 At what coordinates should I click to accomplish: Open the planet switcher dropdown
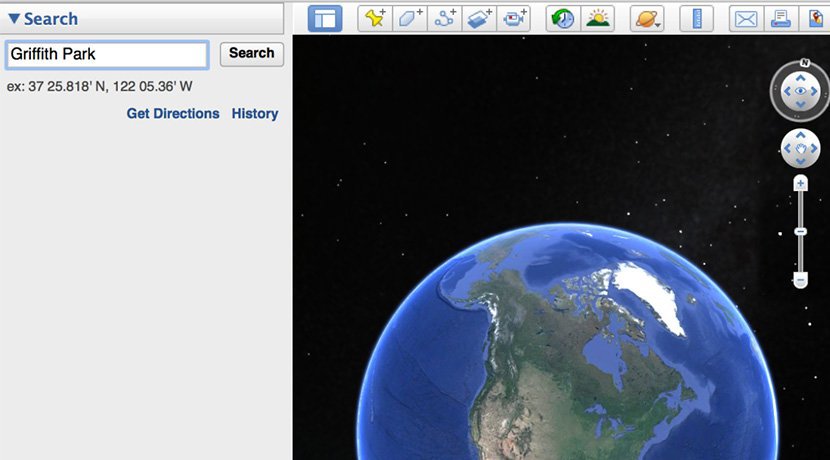[x=647, y=19]
